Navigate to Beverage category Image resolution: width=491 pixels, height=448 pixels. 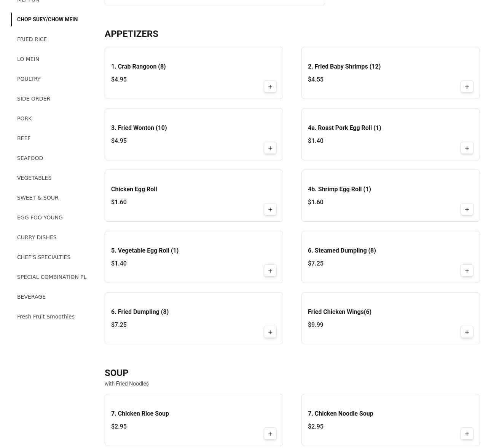pos(31,297)
